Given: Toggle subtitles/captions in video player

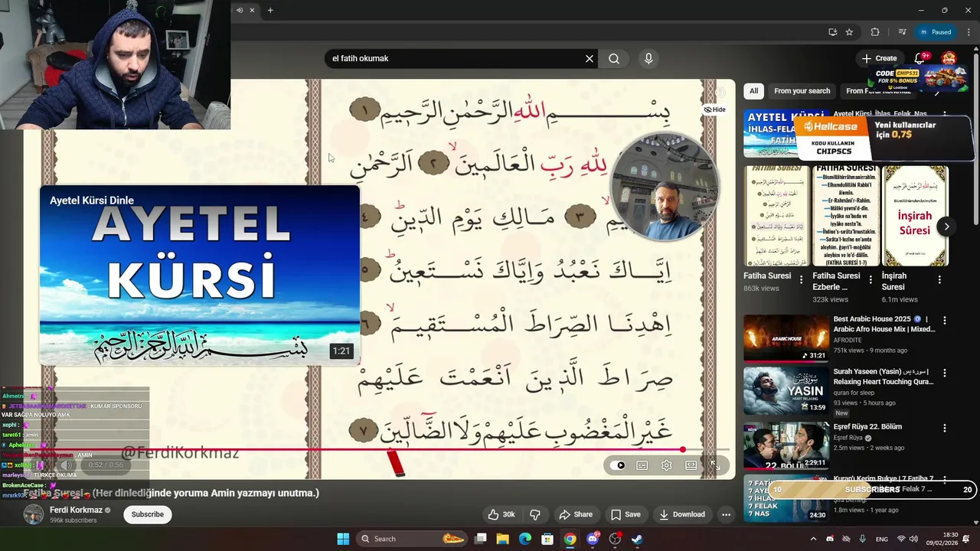Looking at the screenshot, I should pos(642,465).
